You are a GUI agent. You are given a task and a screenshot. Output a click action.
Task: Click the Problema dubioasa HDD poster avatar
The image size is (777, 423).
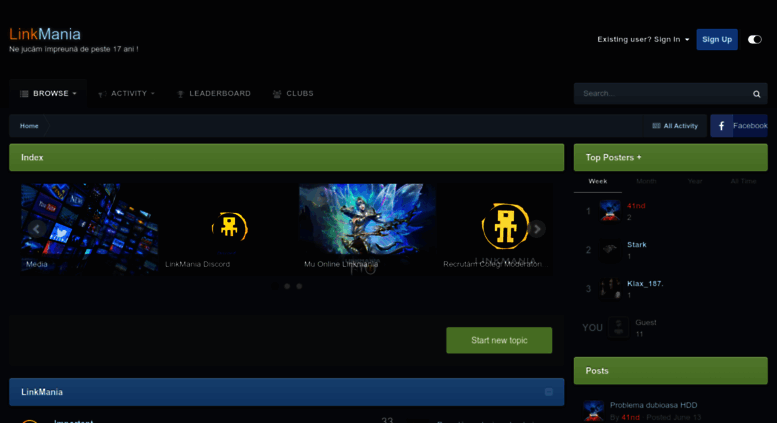tap(594, 411)
